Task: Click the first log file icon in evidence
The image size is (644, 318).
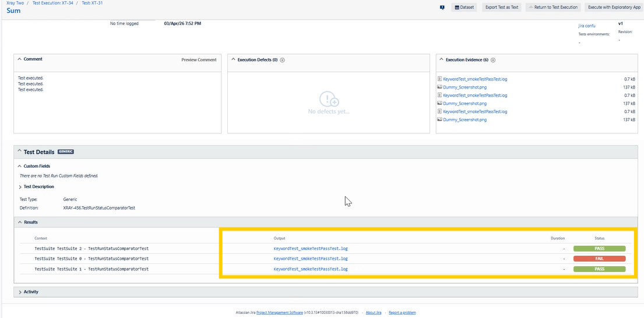Action: 439,79
